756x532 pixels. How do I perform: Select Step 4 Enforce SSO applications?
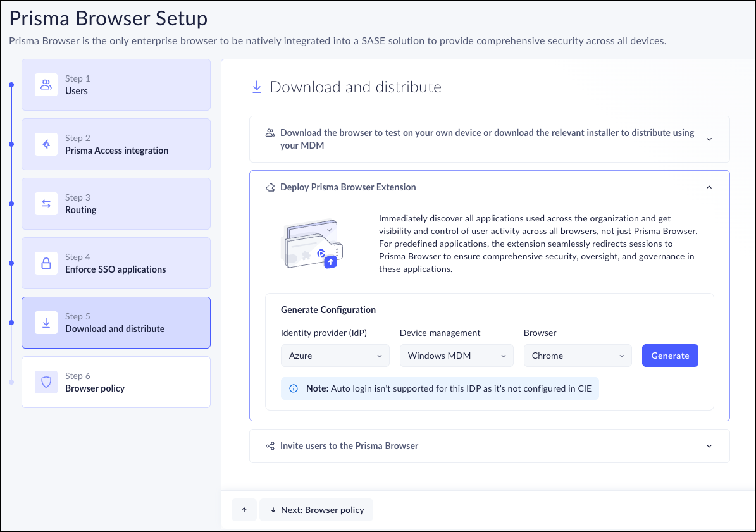[116, 263]
